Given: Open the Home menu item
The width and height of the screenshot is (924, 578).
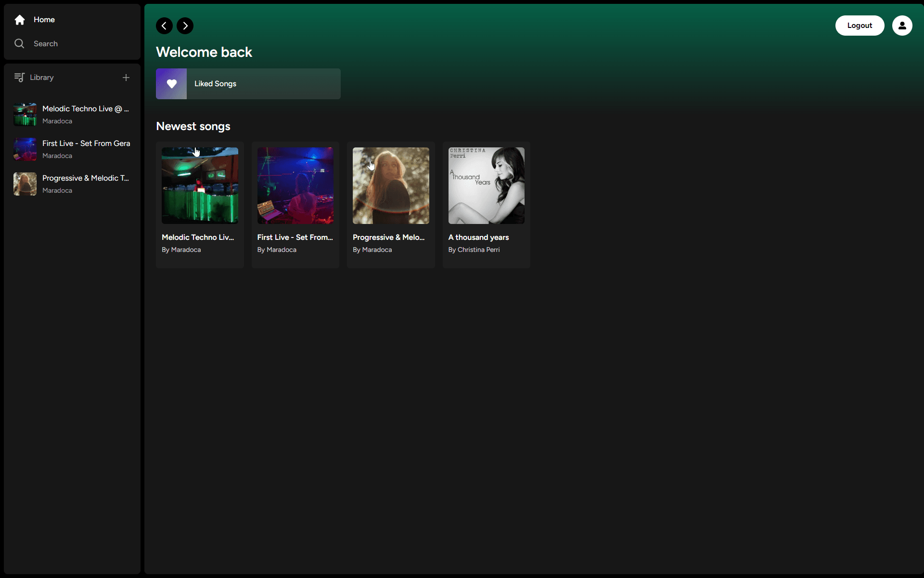Looking at the screenshot, I should (44, 20).
